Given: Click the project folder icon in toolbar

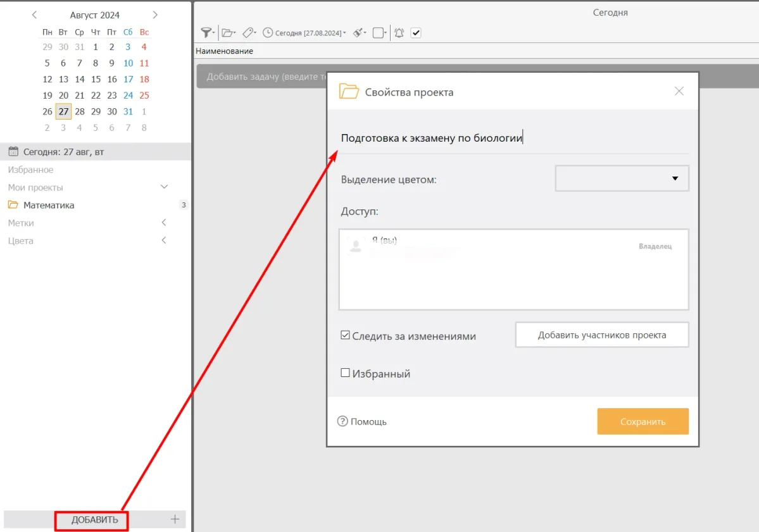Looking at the screenshot, I should [228, 33].
